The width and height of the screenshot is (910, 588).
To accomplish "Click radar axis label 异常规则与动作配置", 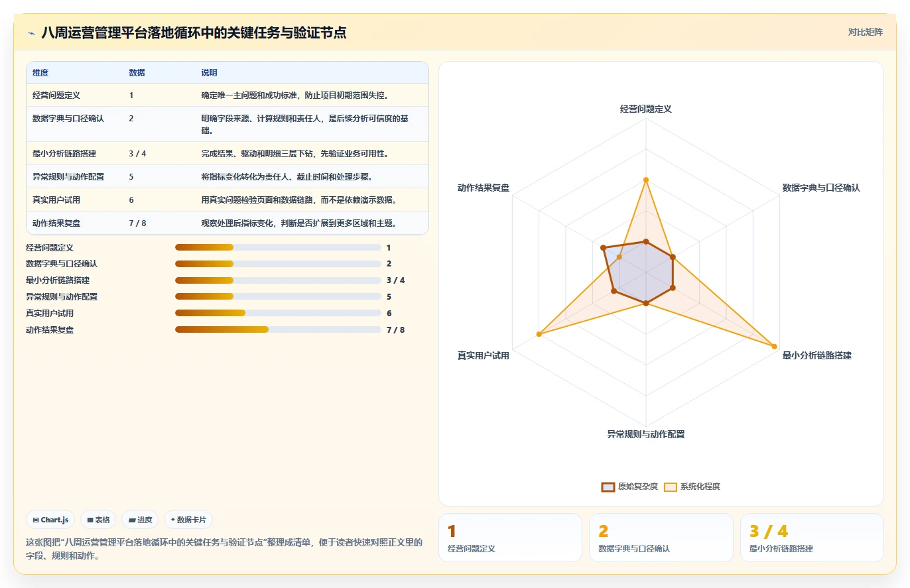I will pyautogui.click(x=645, y=435).
